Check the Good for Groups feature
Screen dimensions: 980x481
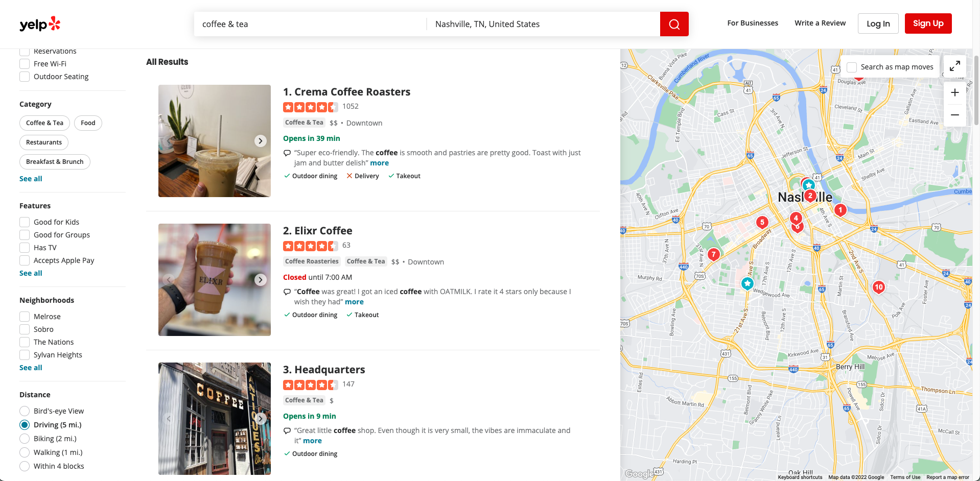coord(25,235)
